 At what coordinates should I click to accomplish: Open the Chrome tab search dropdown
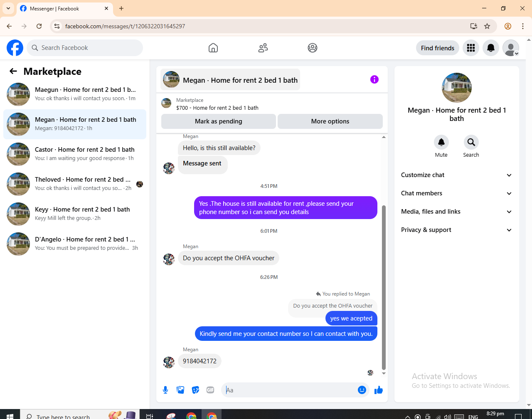point(8,8)
